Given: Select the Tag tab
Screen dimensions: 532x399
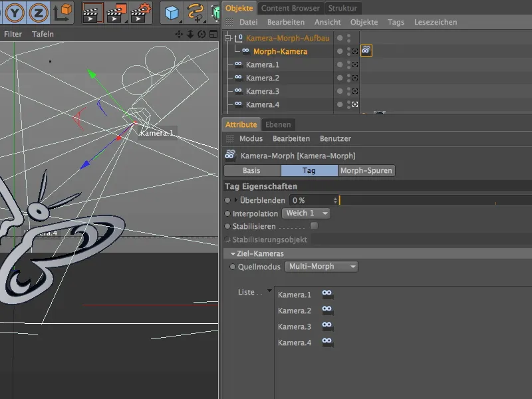Looking at the screenshot, I should (309, 170).
